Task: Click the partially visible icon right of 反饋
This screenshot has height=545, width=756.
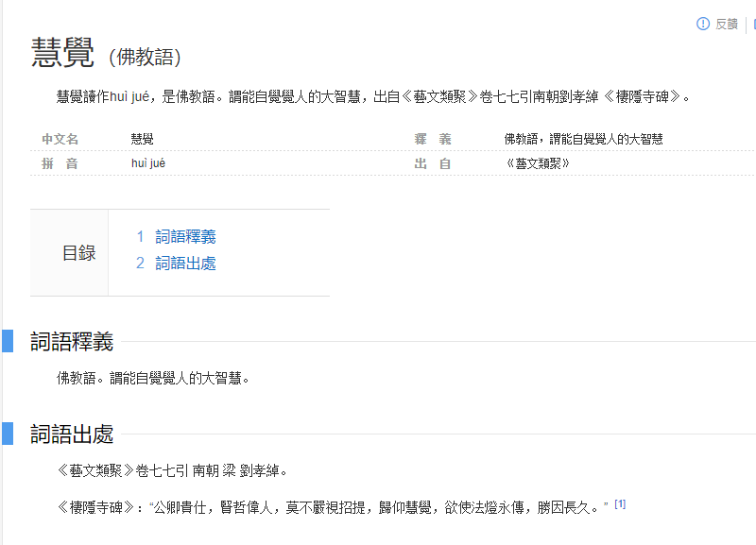Action: click(x=753, y=24)
